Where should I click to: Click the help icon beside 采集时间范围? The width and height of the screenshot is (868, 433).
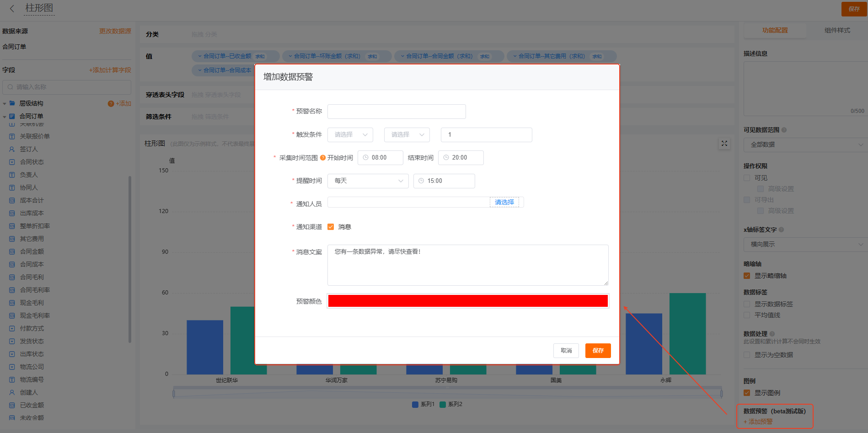(x=323, y=158)
